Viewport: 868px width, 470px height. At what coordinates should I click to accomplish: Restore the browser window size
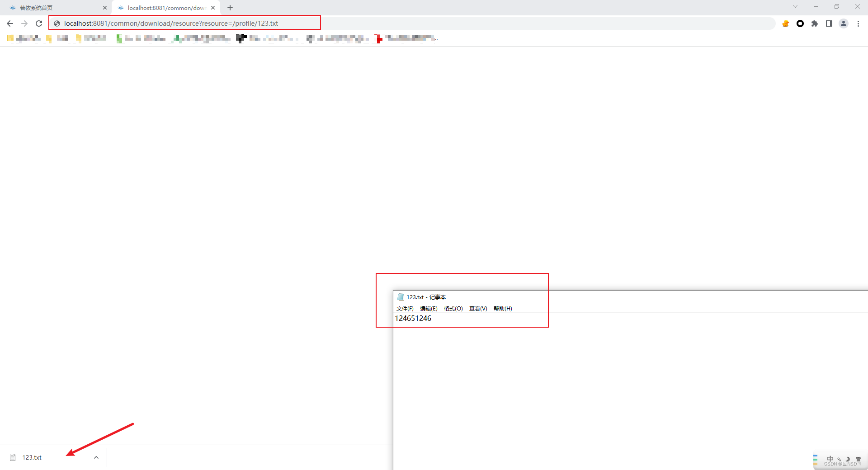pyautogui.click(x=837, y=6)
